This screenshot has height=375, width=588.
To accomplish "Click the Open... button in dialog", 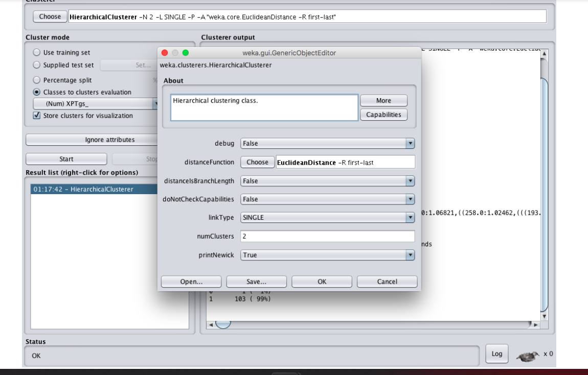I will pyautogui.click(x=191, y=282).
